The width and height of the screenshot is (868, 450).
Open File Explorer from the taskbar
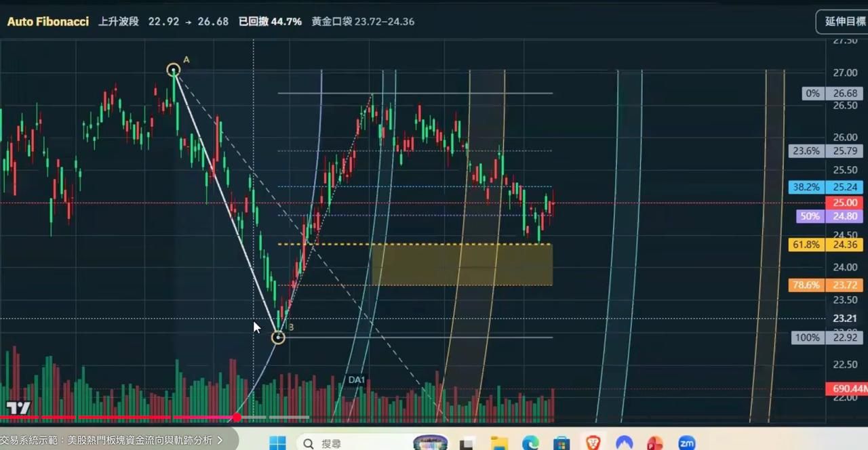tap(499, 443)
